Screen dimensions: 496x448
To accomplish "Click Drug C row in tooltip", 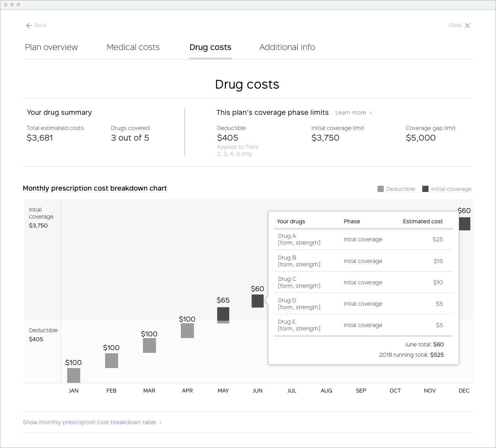I will click(x=363, y=282).
